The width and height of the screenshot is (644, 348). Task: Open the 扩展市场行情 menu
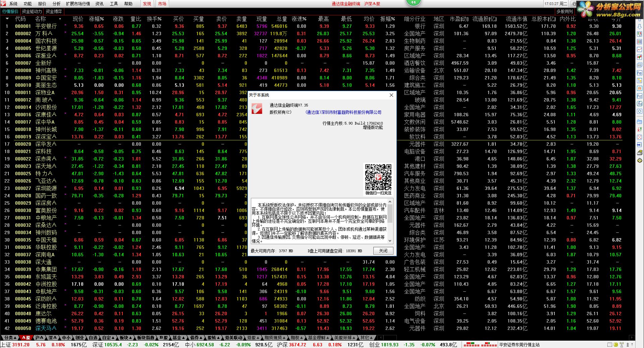pyautogui.click(x=78, y=4)
